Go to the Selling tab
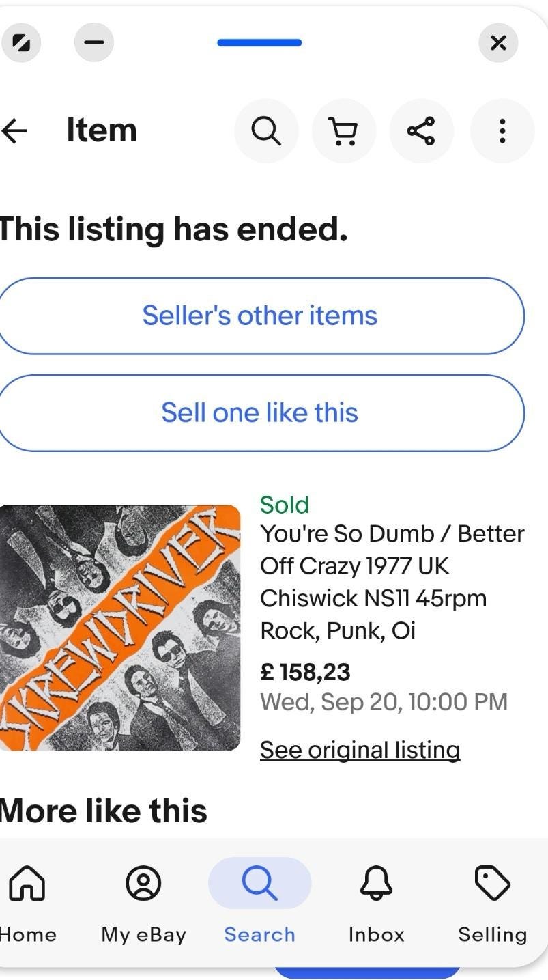Screen dimensions: 548x980 [x=492, y=884]
